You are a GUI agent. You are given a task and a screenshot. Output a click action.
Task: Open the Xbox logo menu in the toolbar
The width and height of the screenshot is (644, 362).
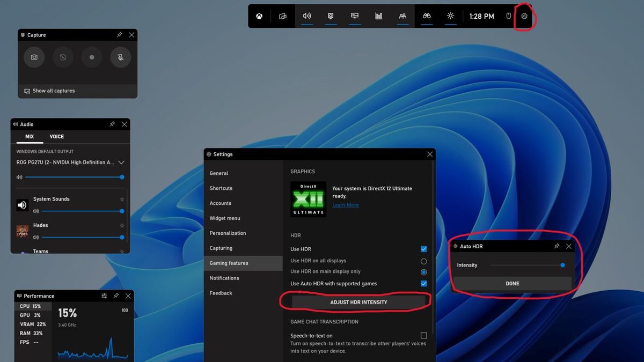click(x=259, y=16)
